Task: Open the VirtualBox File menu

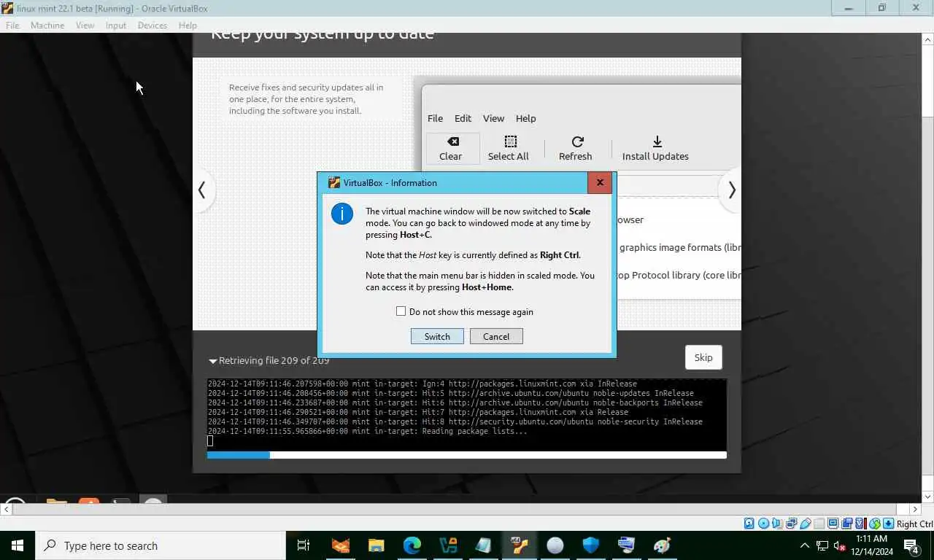Action: (x=12, y=25)
